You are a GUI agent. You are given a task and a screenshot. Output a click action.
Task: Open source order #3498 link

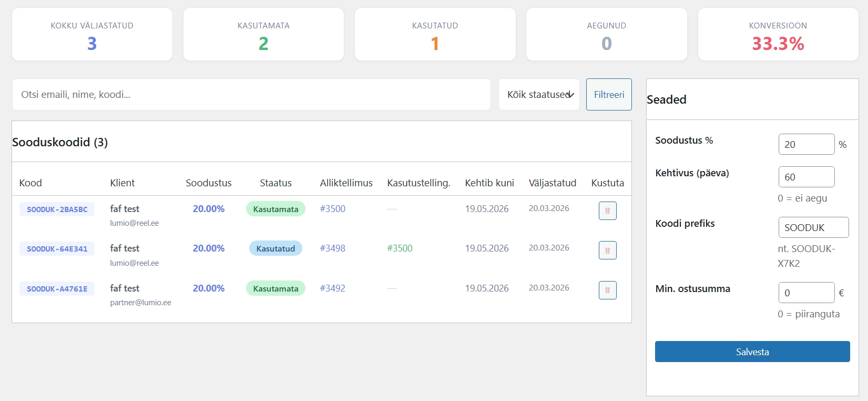332,248
